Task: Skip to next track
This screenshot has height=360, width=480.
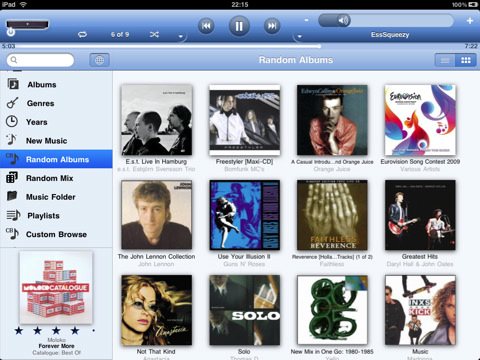Action: (x=272, y=26)
